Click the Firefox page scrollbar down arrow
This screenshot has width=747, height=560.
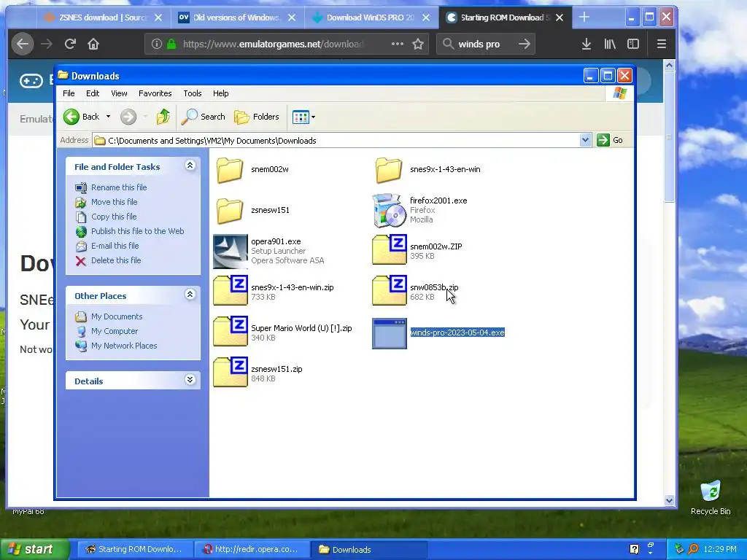[x=670, y=500]
